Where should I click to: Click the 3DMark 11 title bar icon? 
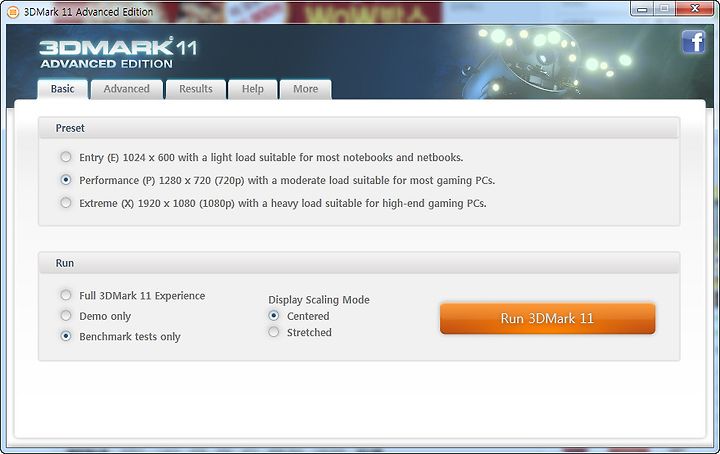click(13, 12)
